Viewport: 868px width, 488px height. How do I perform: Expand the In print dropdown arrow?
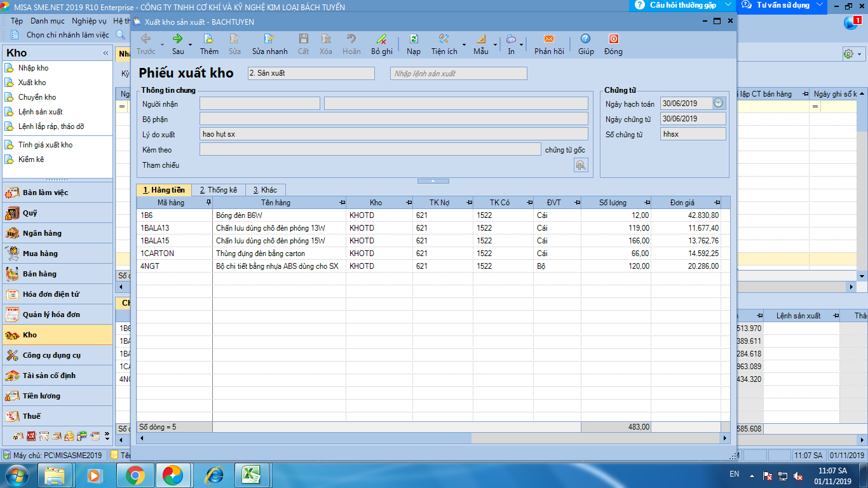click(522, 44)
